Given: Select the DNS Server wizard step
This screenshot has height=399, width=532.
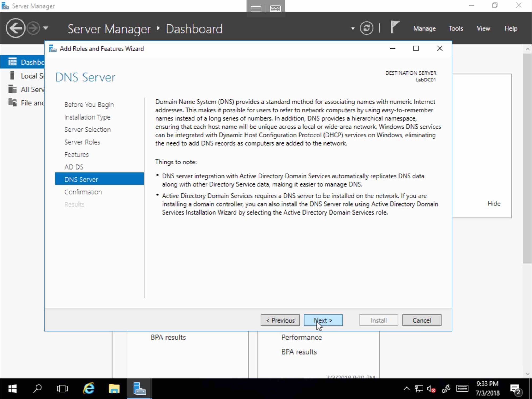Looking at the screenshot, I should (99, 179).
